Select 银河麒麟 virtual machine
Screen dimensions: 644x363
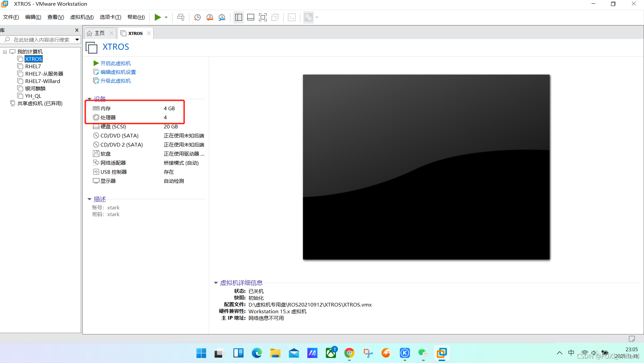(35, 88)
